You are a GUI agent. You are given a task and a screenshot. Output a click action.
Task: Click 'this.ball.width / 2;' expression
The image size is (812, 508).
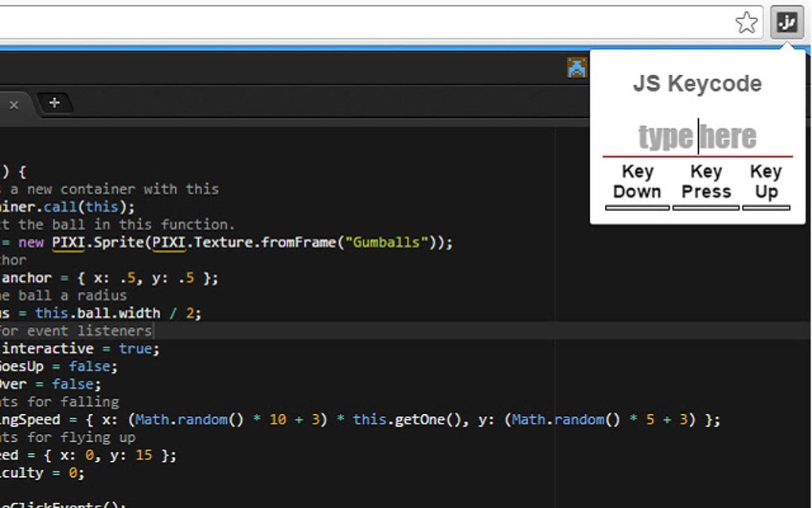(118, 313)
